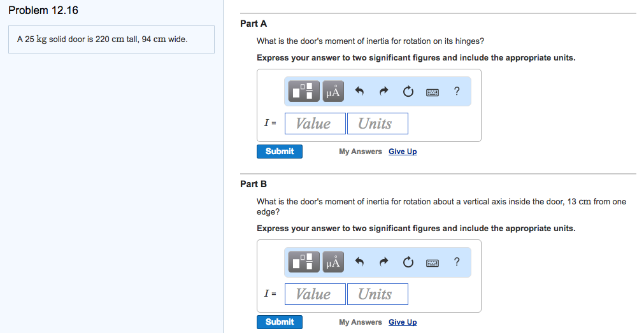Open the µÅ symbols button in Part B
The image size is (644, 333).
[x=333, y=262]
